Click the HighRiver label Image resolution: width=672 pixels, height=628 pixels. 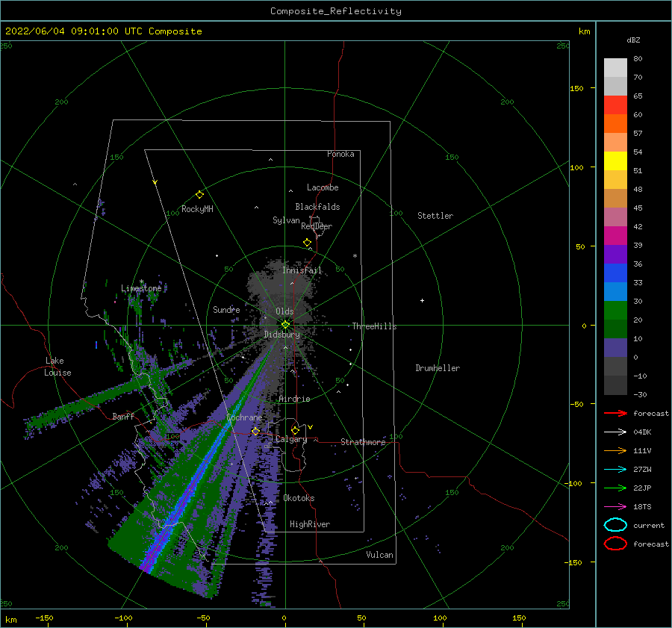pos(310,524)
